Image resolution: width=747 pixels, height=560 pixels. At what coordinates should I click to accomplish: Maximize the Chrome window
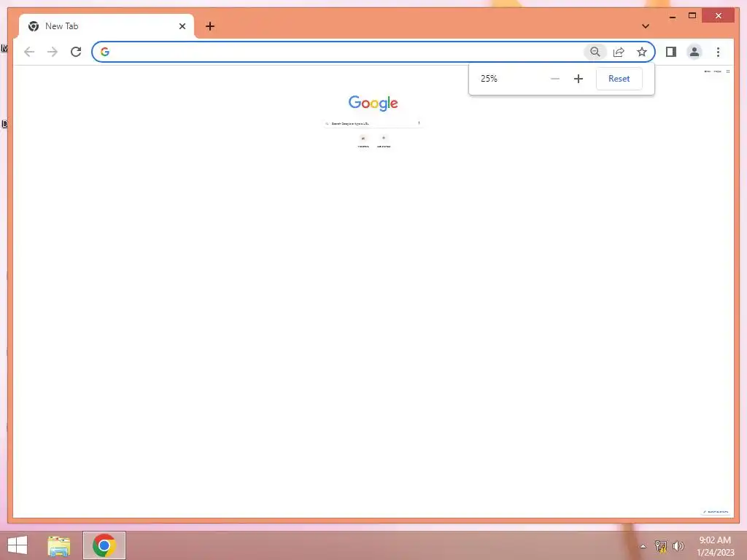pyautogui.click(x=692, y=16)
